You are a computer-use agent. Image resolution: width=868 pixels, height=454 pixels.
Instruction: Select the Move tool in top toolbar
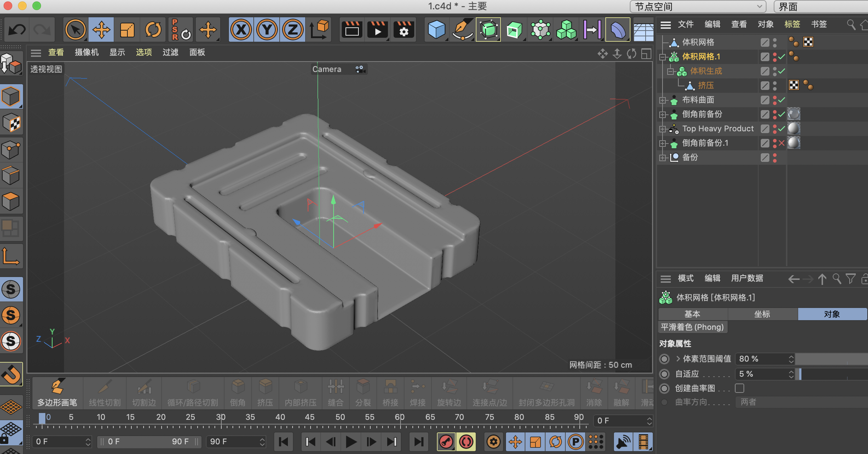101,30
